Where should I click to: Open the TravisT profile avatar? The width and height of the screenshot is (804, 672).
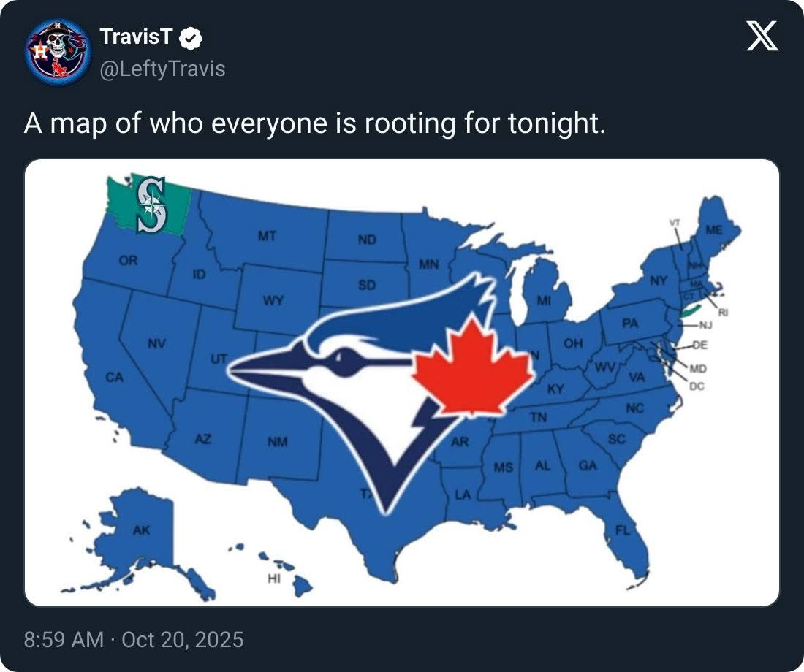[56, 52]
